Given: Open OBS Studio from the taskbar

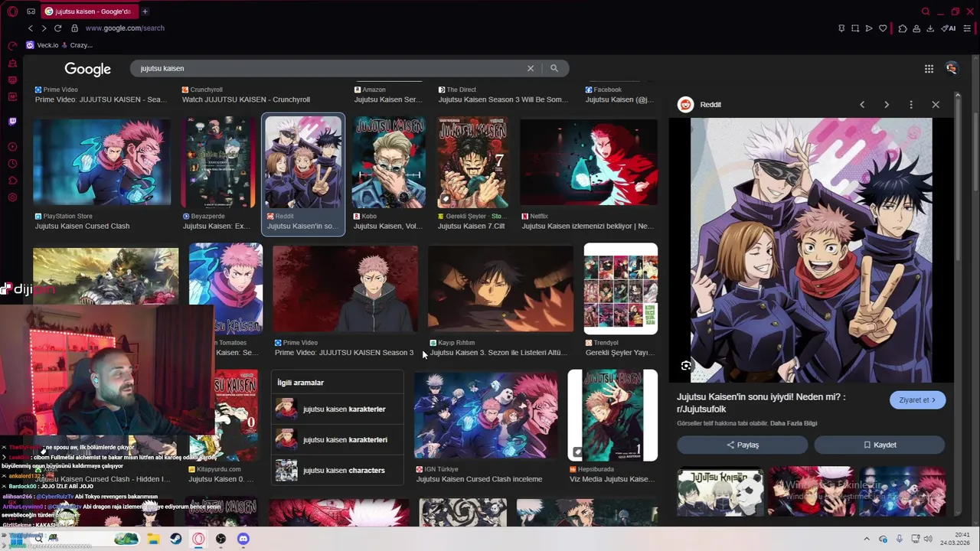Looking at the screenshot, I should [221, 539].
